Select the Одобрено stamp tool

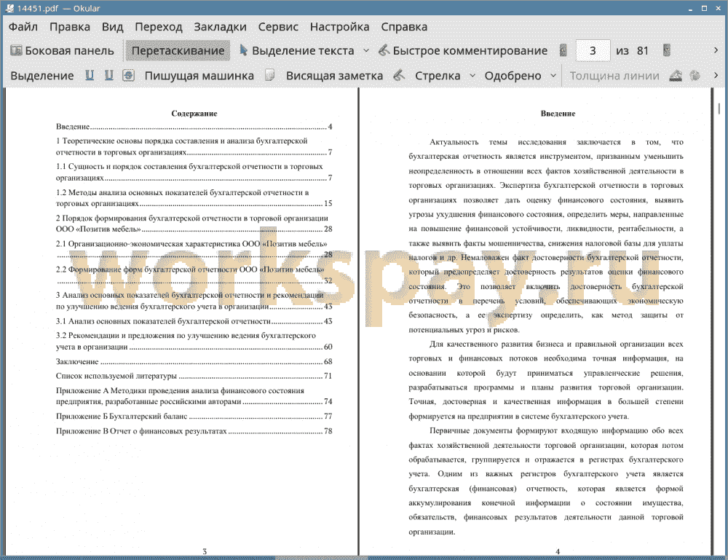pos(513,76)
